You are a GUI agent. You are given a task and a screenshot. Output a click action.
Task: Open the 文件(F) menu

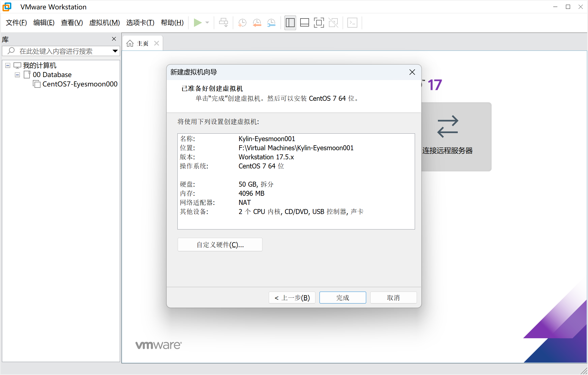point(16,23)
